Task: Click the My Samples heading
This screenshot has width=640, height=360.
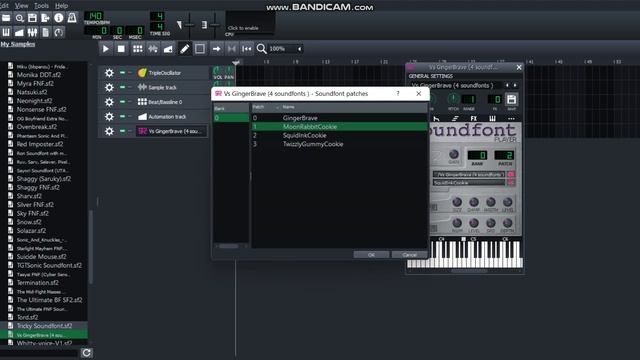Action: coord(18,44)
